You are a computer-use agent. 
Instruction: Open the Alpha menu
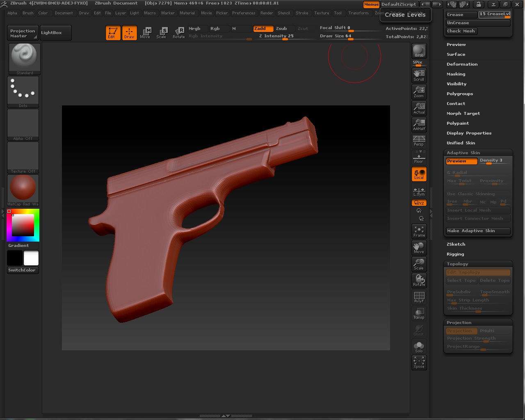[x=12, y=13]
